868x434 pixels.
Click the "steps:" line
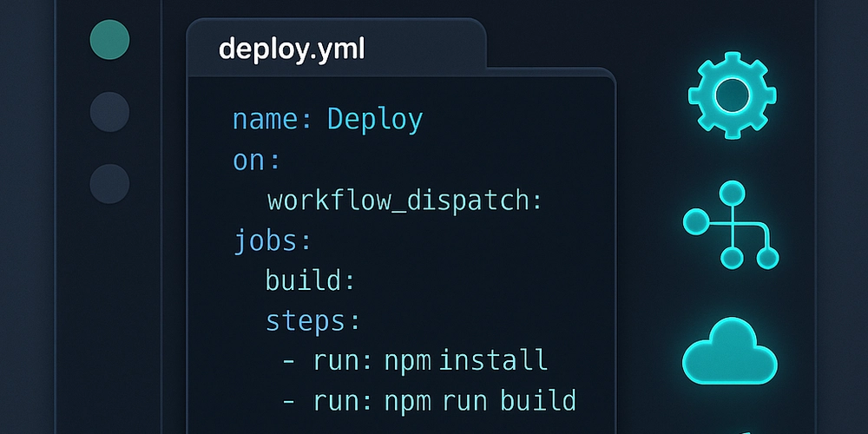312,322
